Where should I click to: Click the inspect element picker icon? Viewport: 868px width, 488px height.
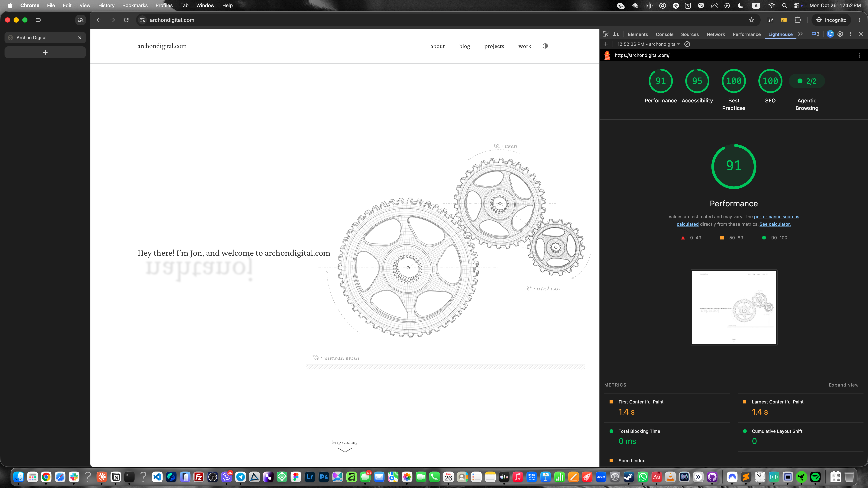606,34
